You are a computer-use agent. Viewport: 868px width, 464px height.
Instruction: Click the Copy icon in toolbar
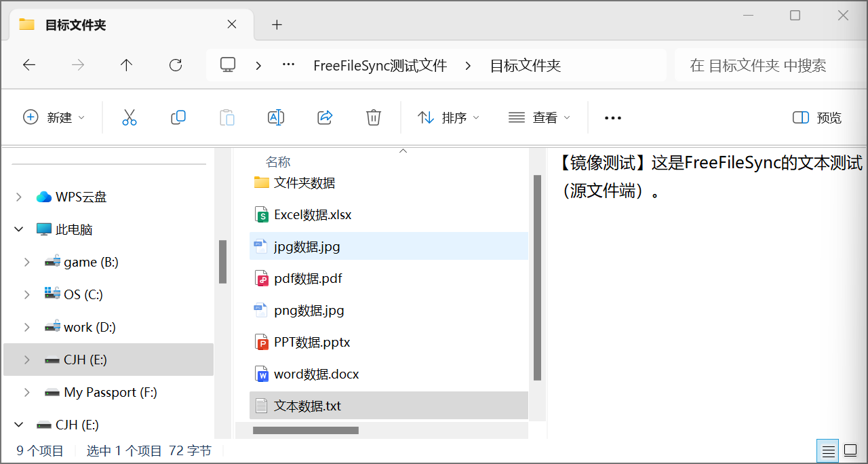tap(178, 117)
